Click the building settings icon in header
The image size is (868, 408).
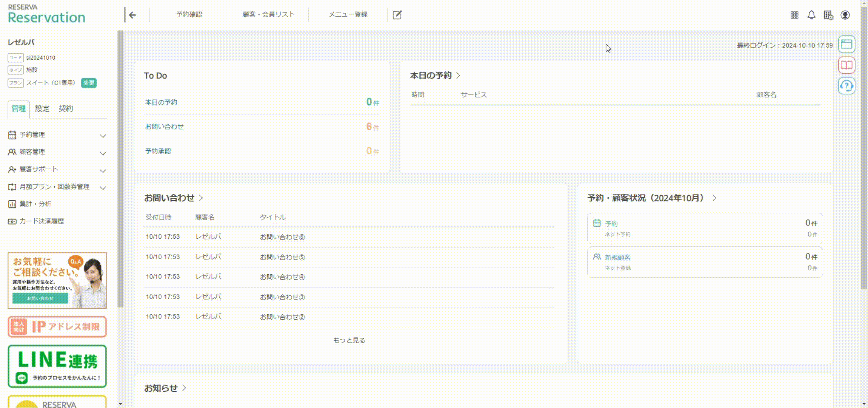828,15
